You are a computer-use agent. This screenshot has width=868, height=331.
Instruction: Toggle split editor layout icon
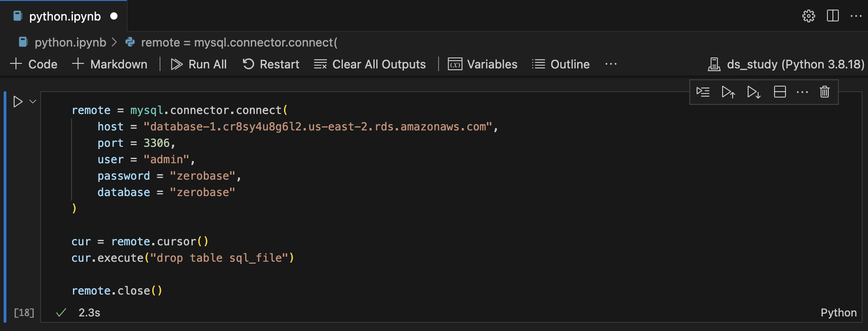832,16
